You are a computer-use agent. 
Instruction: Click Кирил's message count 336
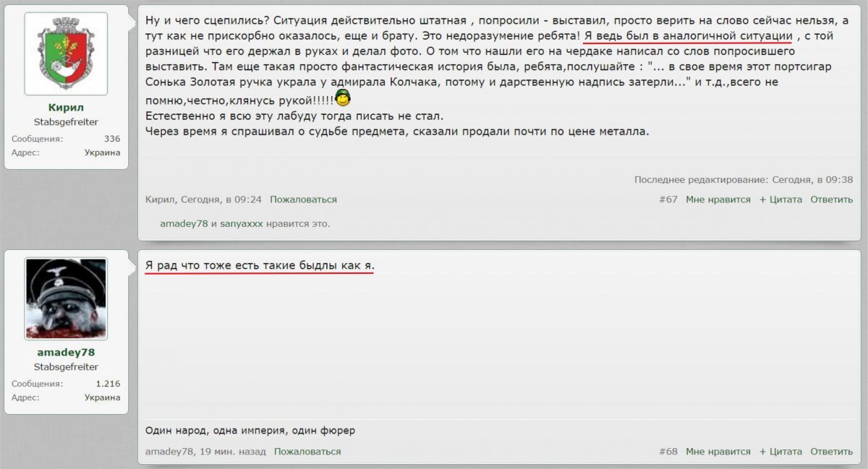tap(112, 139)
